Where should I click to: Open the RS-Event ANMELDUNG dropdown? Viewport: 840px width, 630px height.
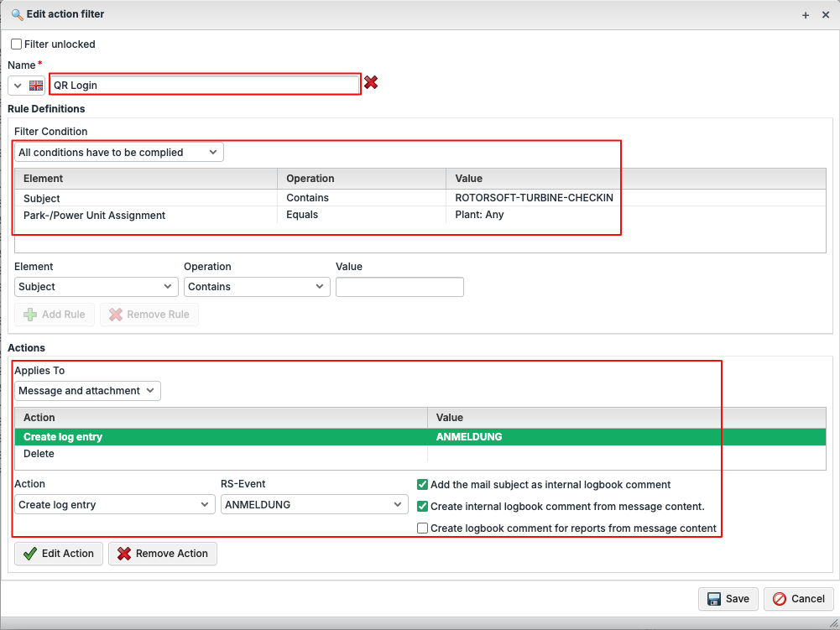coord(315,505)
